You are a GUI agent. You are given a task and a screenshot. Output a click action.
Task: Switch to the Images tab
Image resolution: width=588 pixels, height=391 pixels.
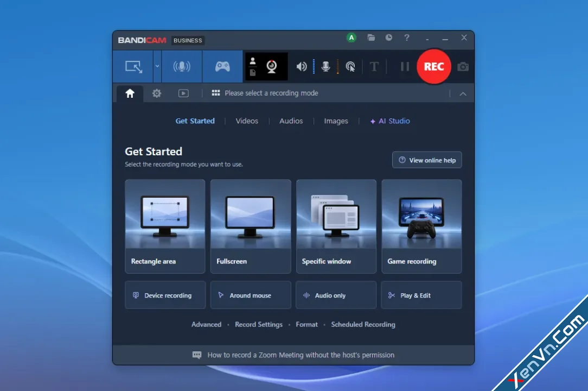tap(336, 121)
